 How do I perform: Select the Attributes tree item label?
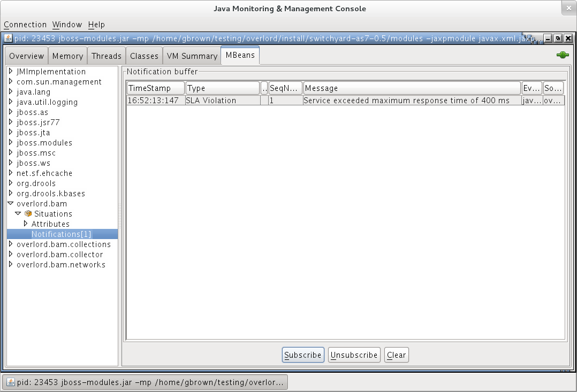coord(50,224)
